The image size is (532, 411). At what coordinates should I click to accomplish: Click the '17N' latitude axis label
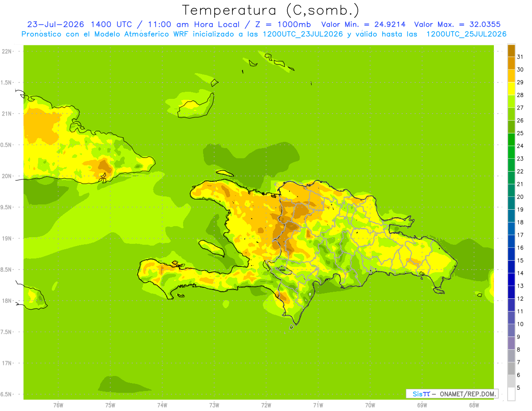click(7, 363)
